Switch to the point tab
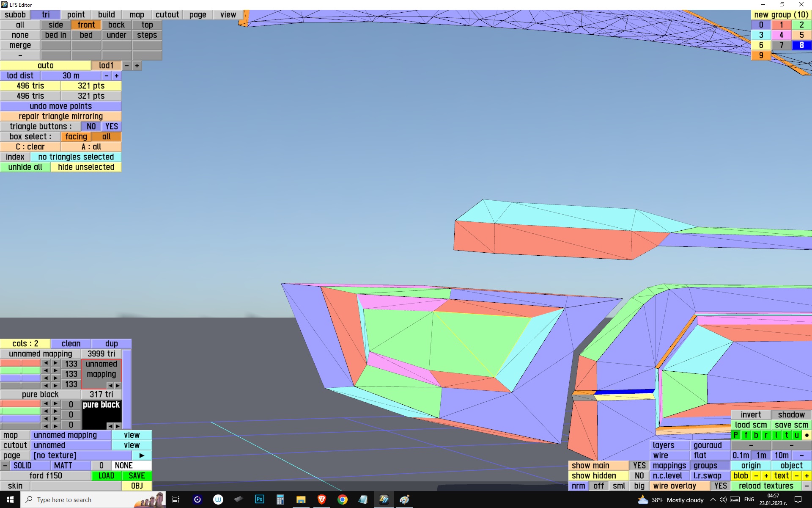The width and height of the screenshot is (812, 508). click(76, 15)
